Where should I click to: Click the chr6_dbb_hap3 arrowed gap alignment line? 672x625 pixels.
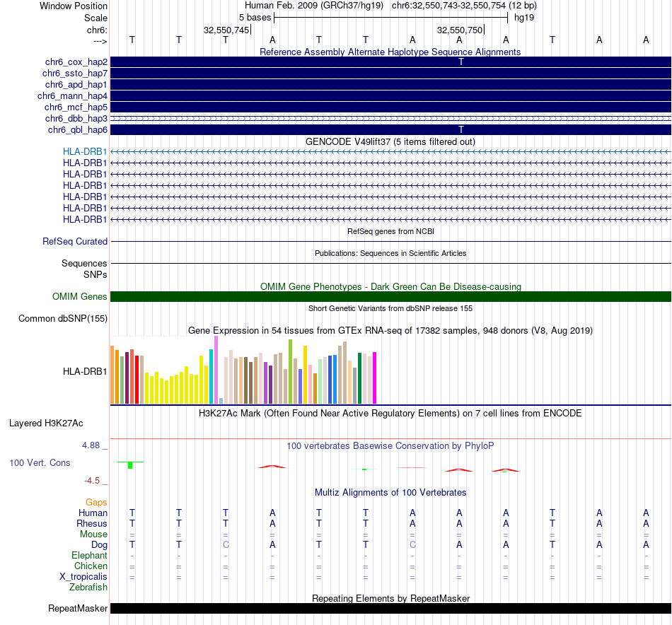tap(390, 118)
